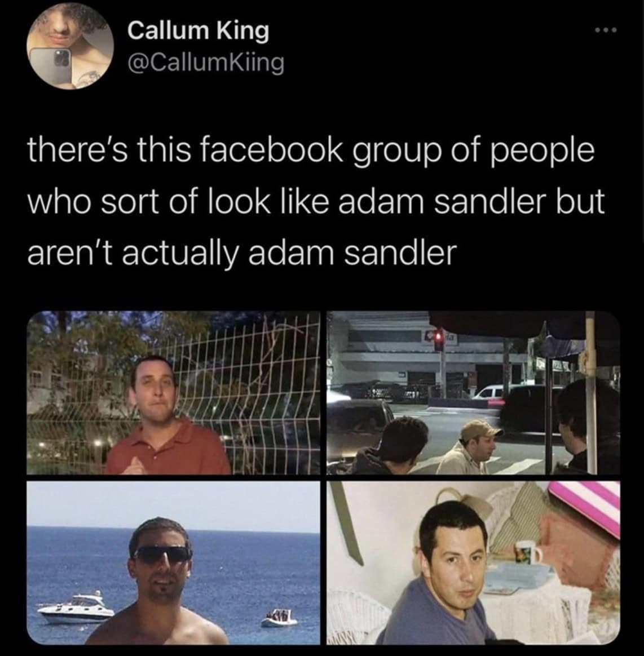
Task: Click the white yacht in beach photo
Action: (x=76, y=607)
